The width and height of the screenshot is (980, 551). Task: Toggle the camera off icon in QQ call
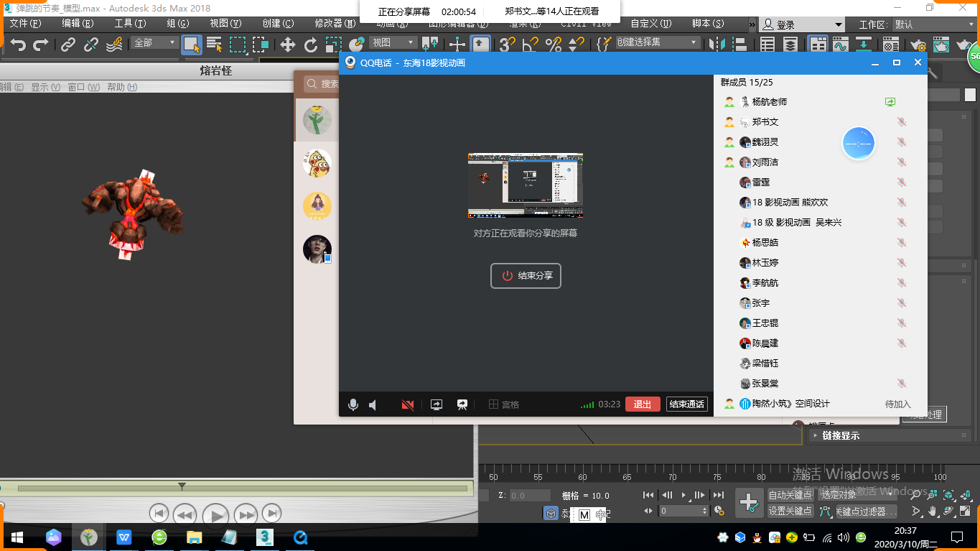tap(408, 404)
